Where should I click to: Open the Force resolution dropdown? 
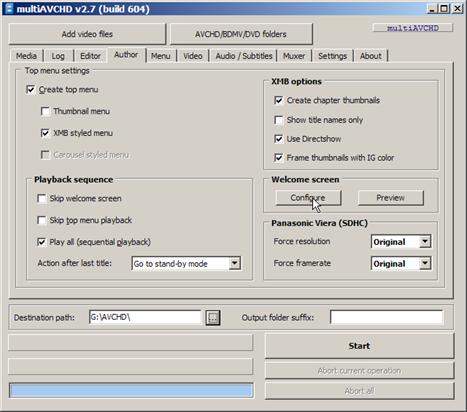tap(425, 242)
